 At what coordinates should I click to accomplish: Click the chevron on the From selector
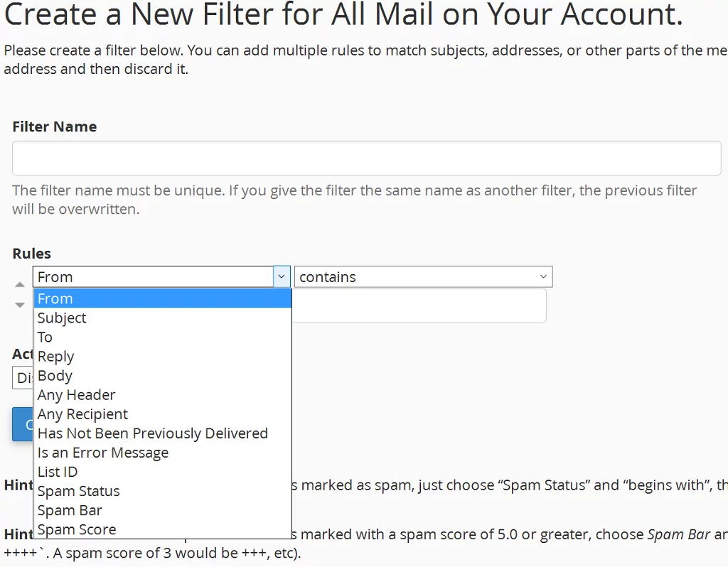(282, 276)
